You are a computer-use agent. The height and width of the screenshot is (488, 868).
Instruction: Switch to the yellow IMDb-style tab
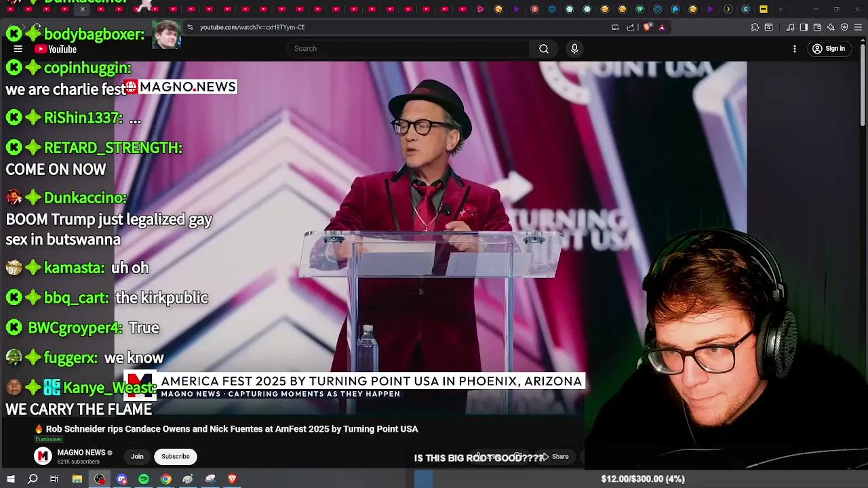pos(764,9)
